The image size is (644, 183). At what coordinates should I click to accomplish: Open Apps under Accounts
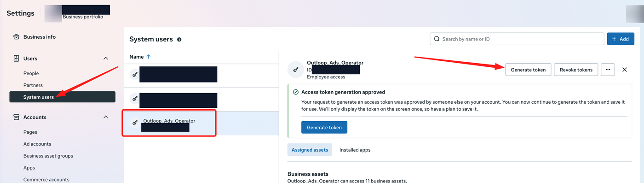29,168
